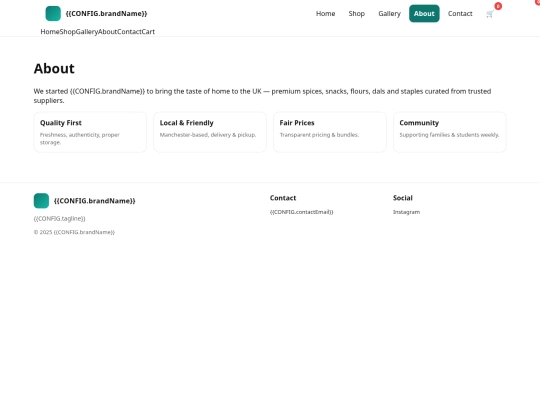Click header {{CONFIG.brandName}} brand text
The width and height of the screenshot is (540, 405).
pos(106,13)
